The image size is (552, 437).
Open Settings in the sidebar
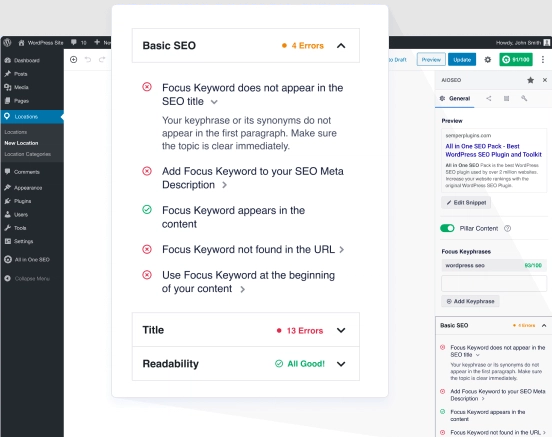click(x=19, y=241)
